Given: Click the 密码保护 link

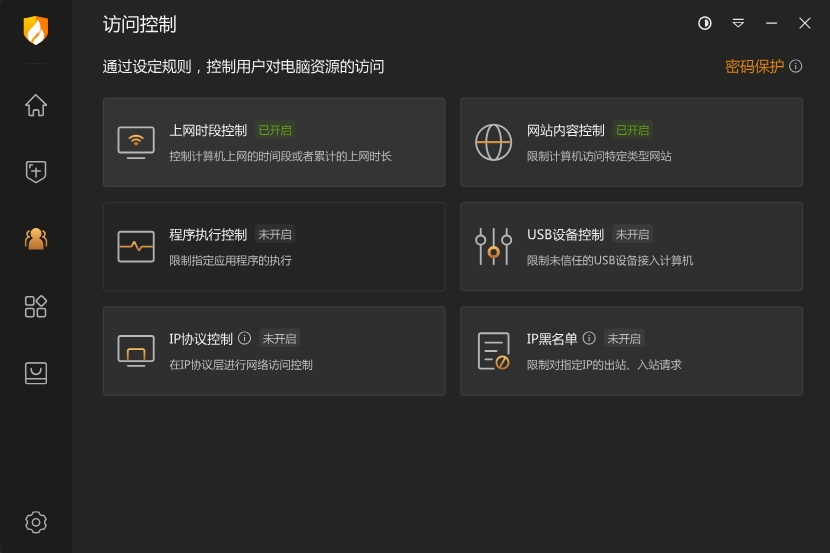Looking at the screenshot, I should (x=754, y=67).
